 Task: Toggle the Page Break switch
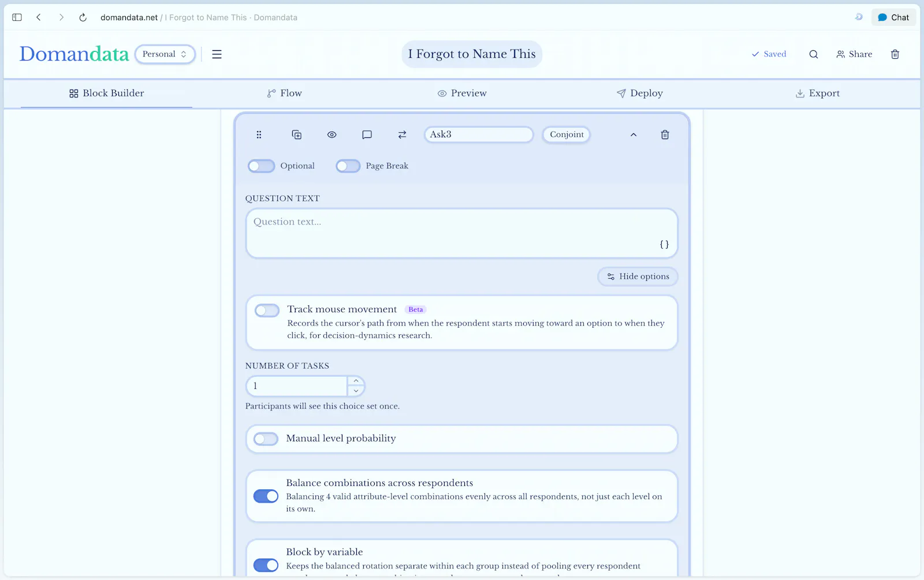[348, 166]
